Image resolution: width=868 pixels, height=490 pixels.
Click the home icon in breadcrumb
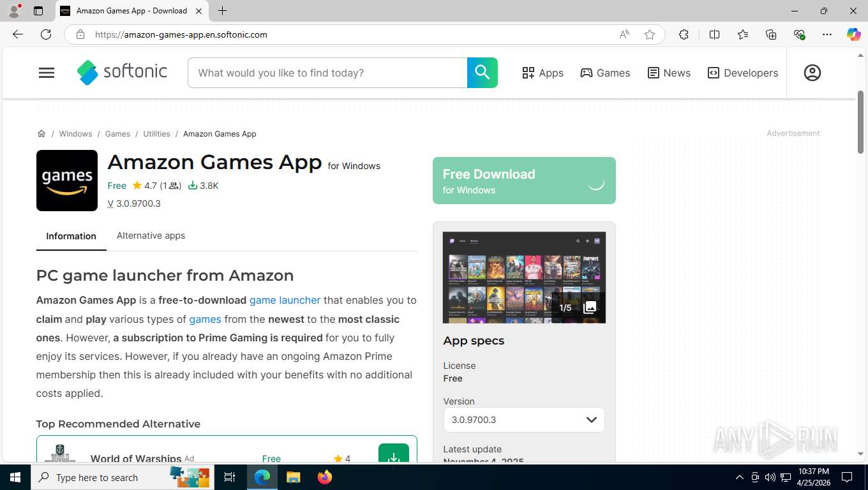[x=41, y=133]
